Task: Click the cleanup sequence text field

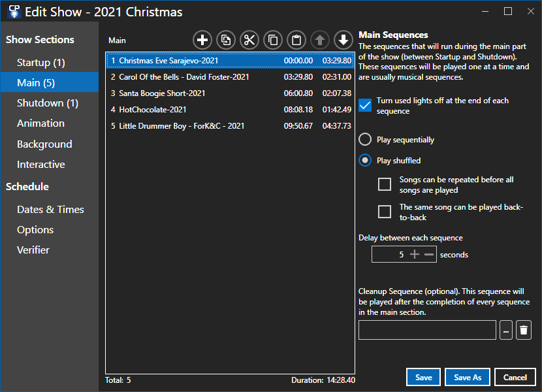Action: [427, 330]
